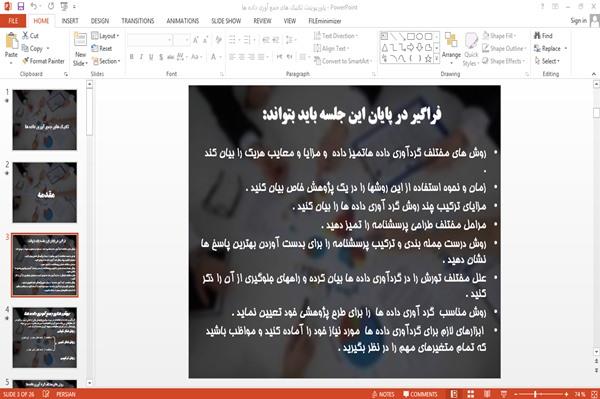600x399 pixels.
Task: Toggle Underline formatting
Action: pos(151,57)
